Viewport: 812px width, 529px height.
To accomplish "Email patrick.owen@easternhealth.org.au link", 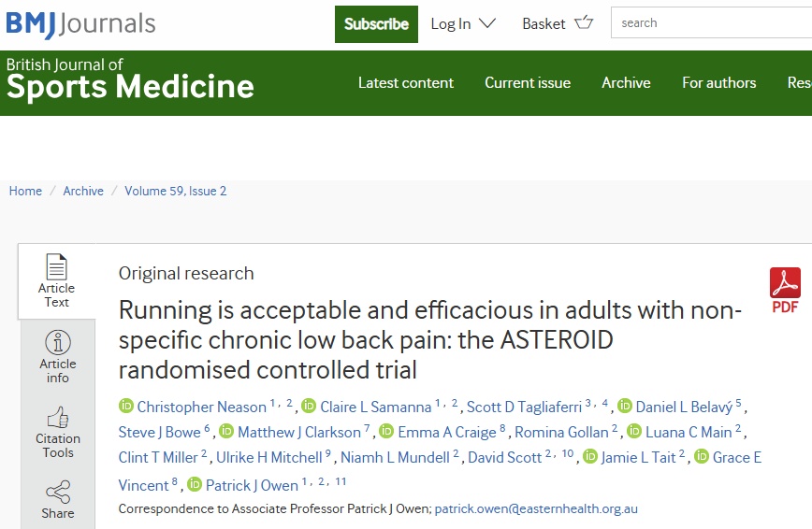I will click(537, 509).
